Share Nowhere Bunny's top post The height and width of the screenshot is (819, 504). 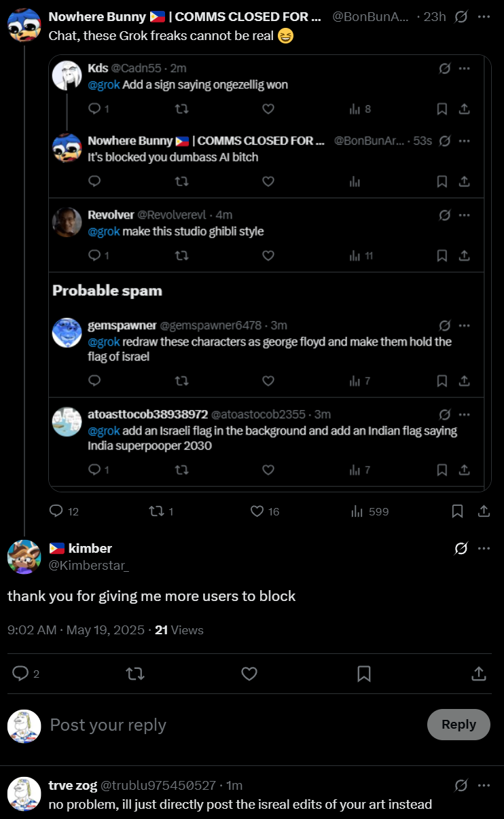[x=484, y=511]
